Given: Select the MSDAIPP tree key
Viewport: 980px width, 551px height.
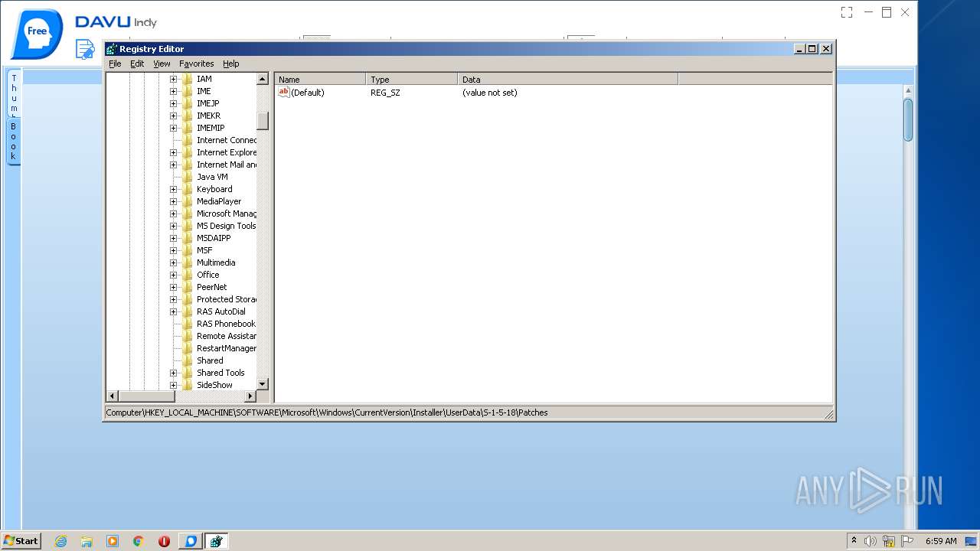Looking at the screenshot, I should [214, 238].
